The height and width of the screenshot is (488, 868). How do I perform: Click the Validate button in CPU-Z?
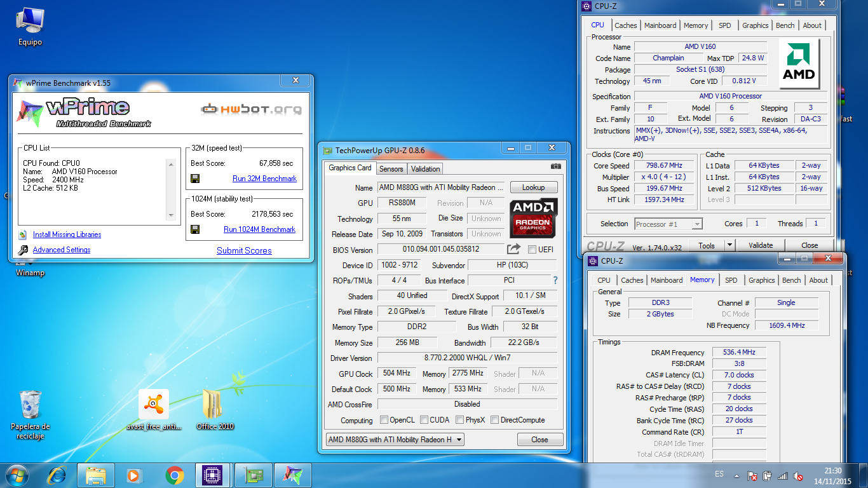click(x=761, y=245)
